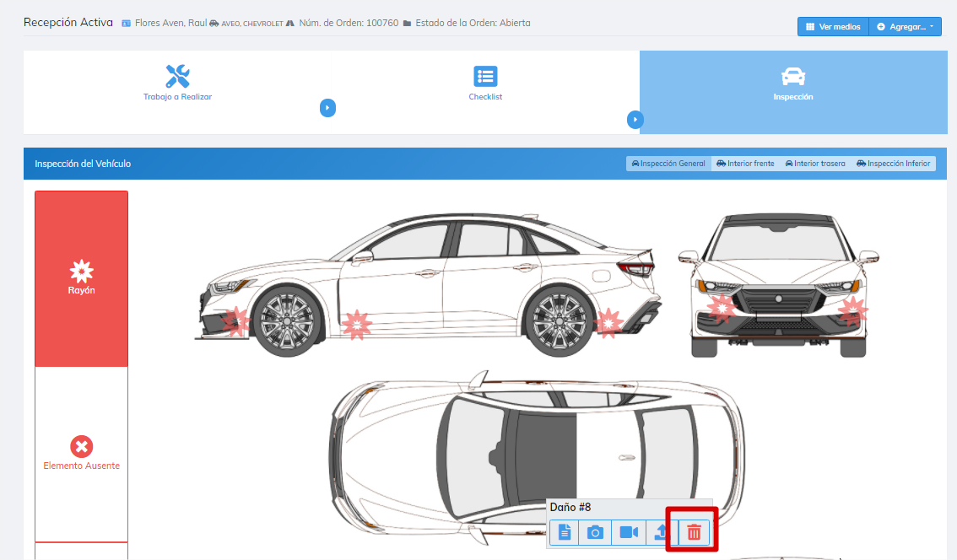Go to the Trabajo a Realizar step
This screenshot has height=560, width=957.
click(177, 83)
